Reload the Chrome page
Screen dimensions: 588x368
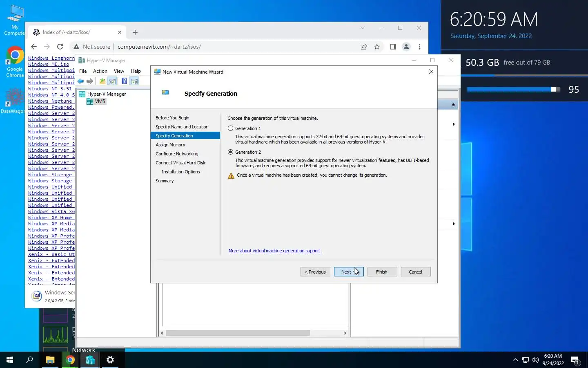(60, 47)
